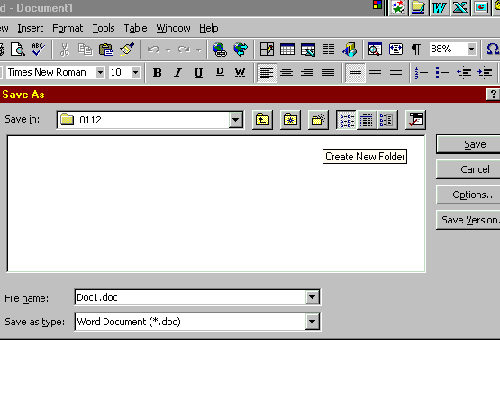Go up one folder level
Screen dimensions: 500x400
262,120
